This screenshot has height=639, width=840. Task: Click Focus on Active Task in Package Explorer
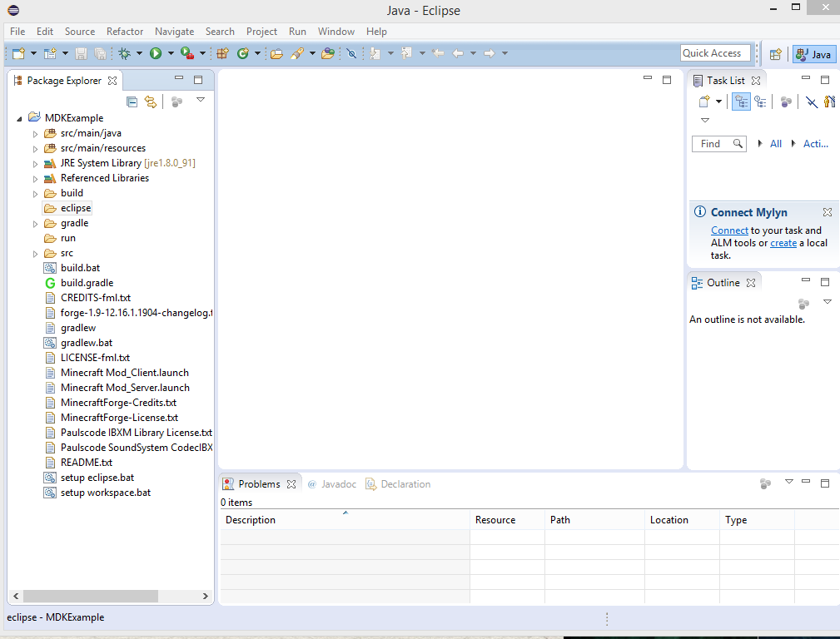tap(176, 102)
